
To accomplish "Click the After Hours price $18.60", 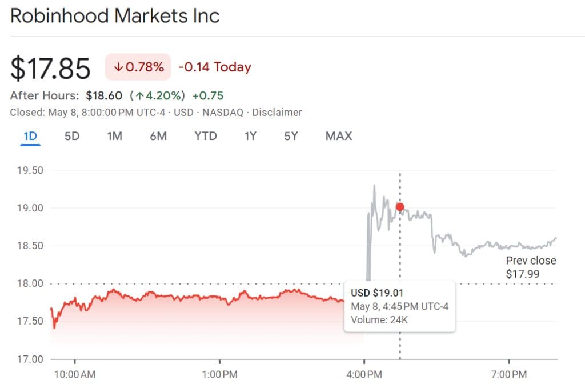I will pyautogui.click(x=104, y=96).
